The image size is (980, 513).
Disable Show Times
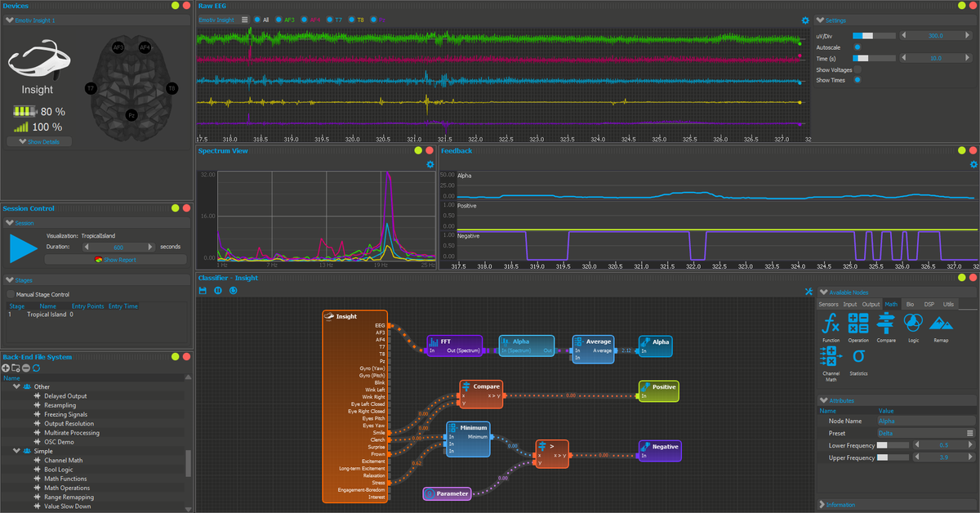coord(857,80)
